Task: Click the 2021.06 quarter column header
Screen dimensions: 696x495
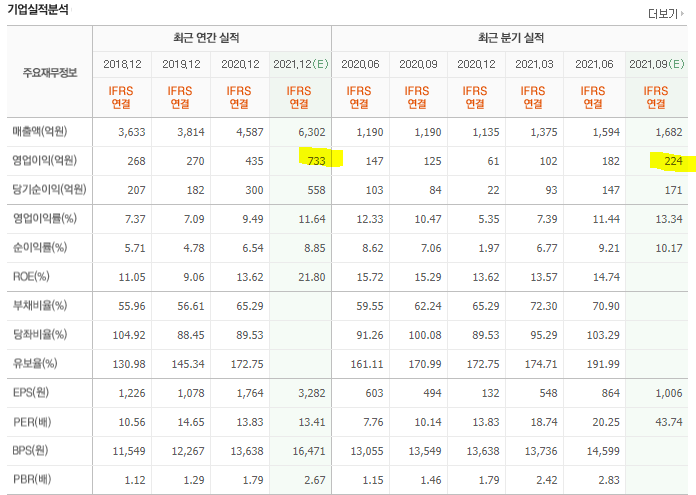Action: [x=594, y=64]
